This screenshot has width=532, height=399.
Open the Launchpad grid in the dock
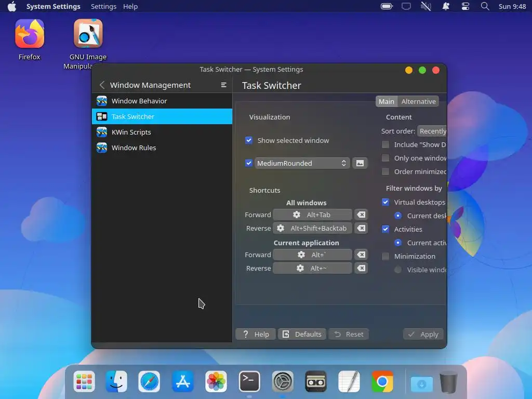[x=84, y=381]
